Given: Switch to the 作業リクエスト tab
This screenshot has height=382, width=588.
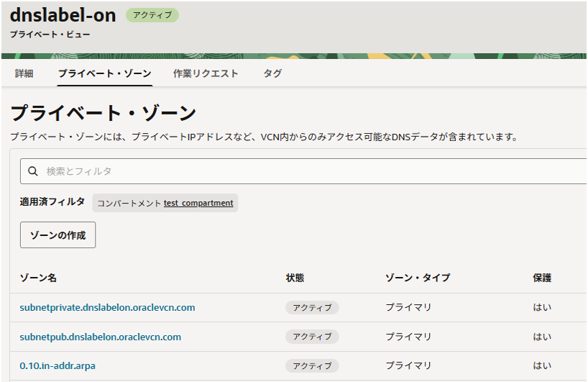Looking at the screenshot, I should [206, 73].
